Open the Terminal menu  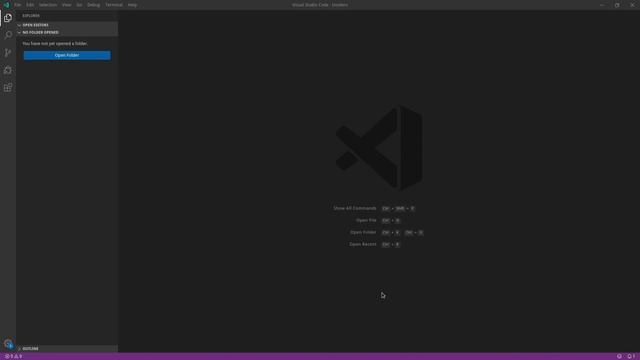click(114, 5)
